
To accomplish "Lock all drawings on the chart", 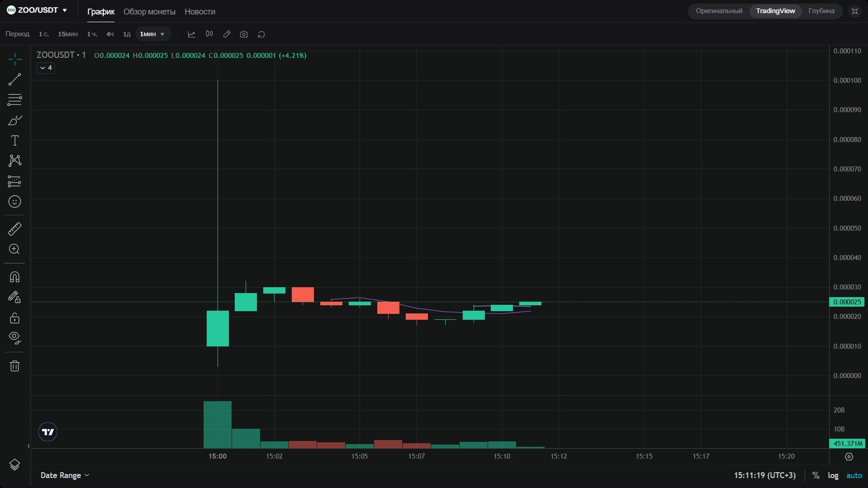I will click(x=14, y=318).
